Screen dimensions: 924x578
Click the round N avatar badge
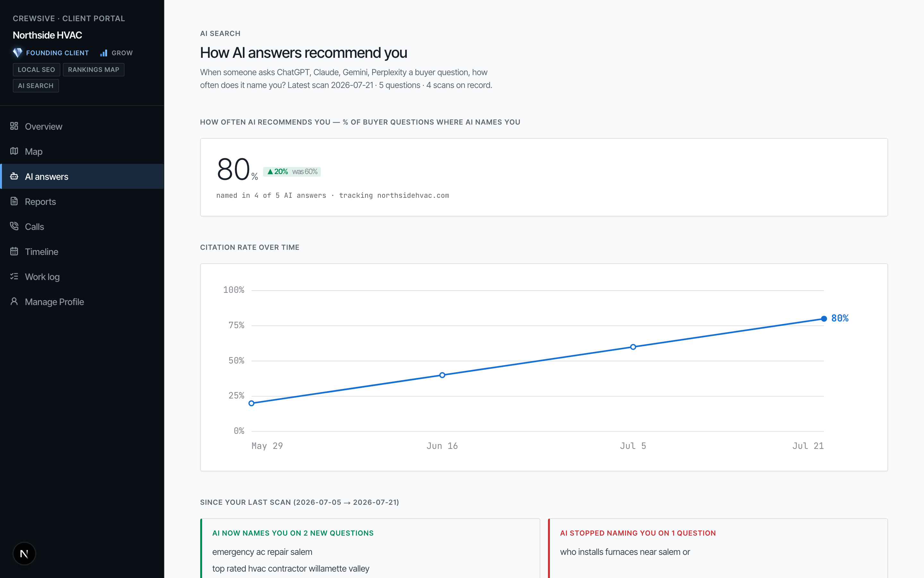pyautogui.click(x=24, y=553)
